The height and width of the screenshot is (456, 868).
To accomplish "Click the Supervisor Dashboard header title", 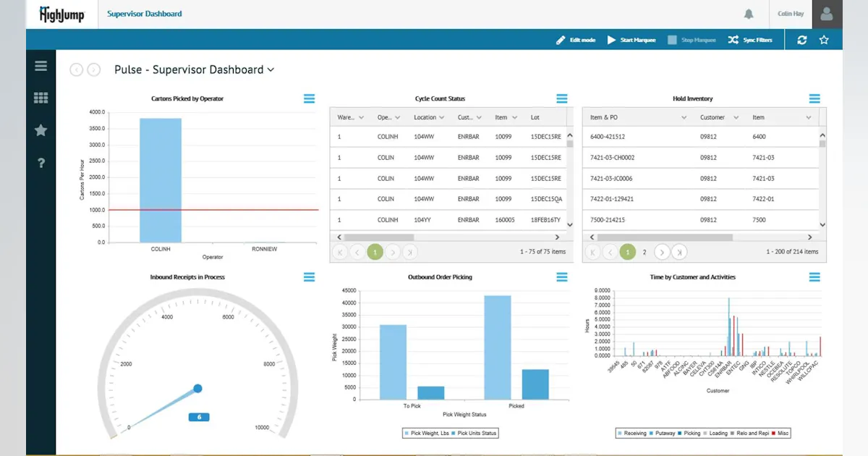I will [x=145, y=14].
